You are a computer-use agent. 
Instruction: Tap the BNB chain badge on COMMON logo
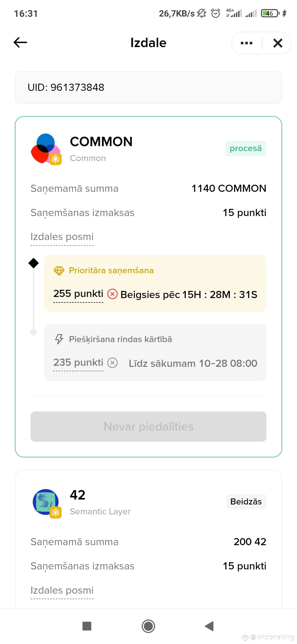click(56, 159)
